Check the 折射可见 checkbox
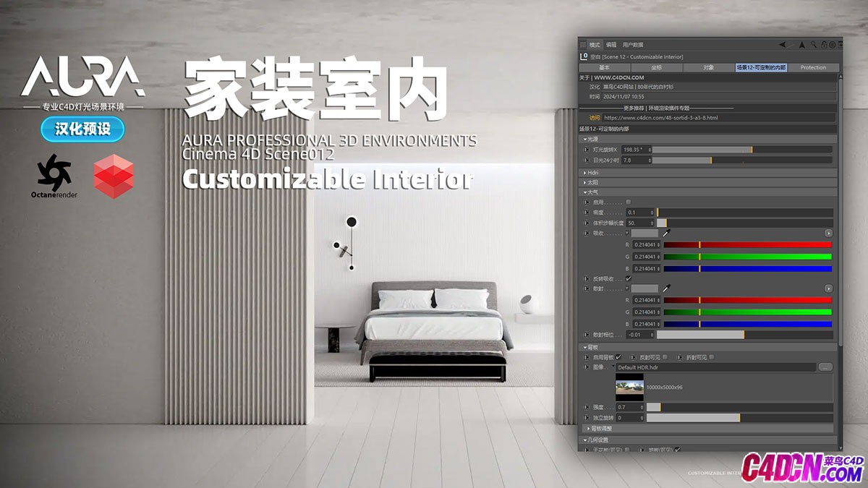868x488 pixels. [x=712, y=357]
